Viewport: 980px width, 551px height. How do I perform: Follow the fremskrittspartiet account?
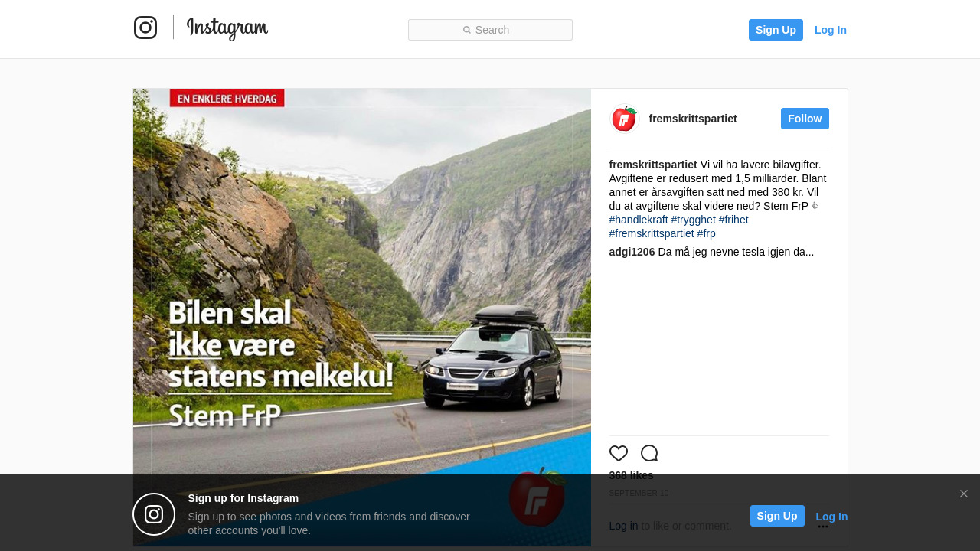coord(805,119)
